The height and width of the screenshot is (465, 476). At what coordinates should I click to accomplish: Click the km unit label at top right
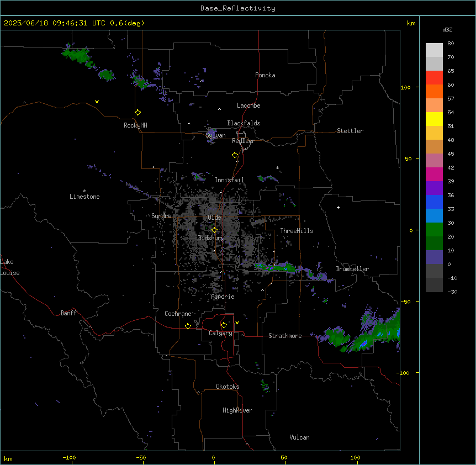click(411, 23)
